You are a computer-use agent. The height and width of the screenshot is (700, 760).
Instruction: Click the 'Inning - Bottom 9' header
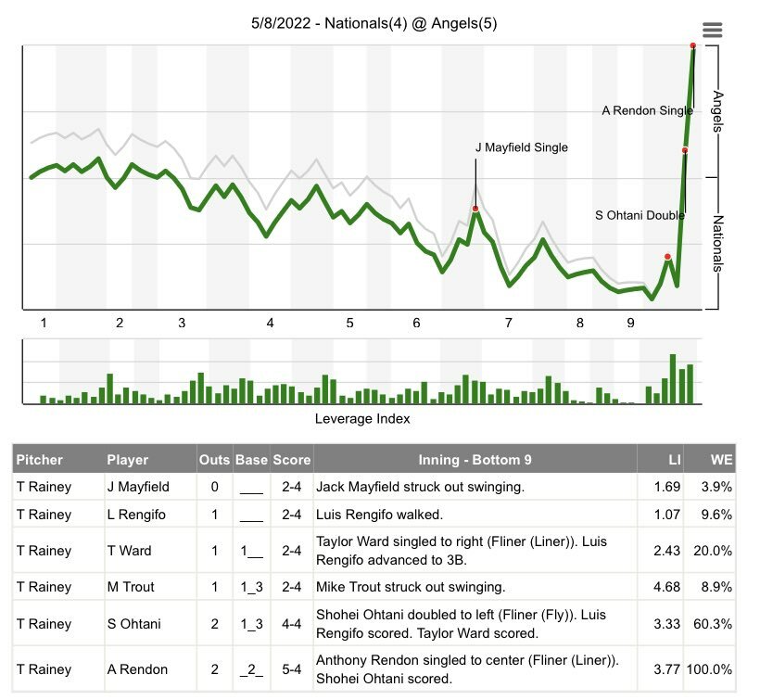click(x=475, y=460)
